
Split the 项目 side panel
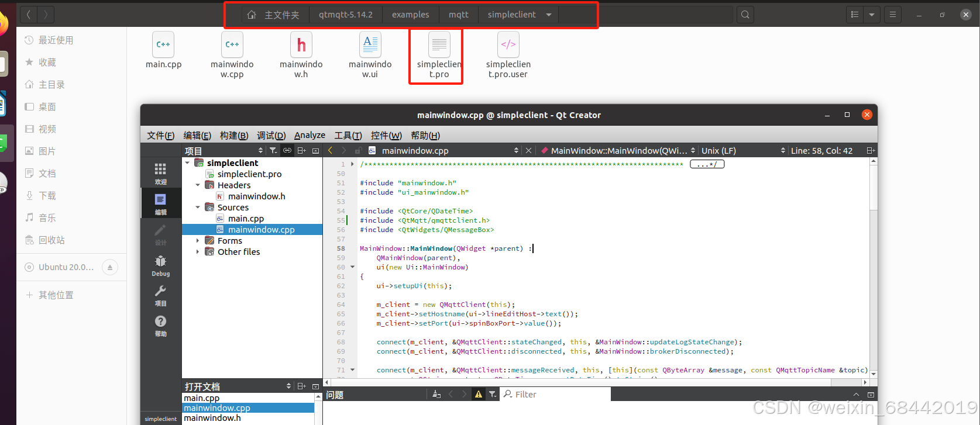point(302,150)
